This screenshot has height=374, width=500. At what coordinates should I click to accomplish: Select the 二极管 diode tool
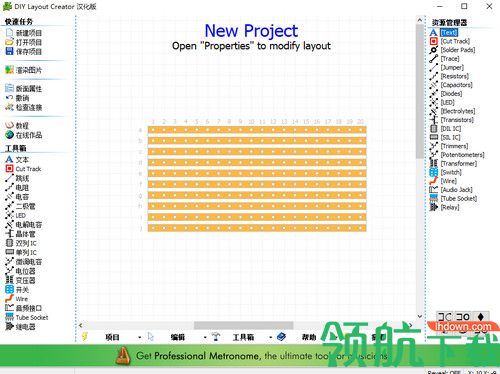(21, 206)
